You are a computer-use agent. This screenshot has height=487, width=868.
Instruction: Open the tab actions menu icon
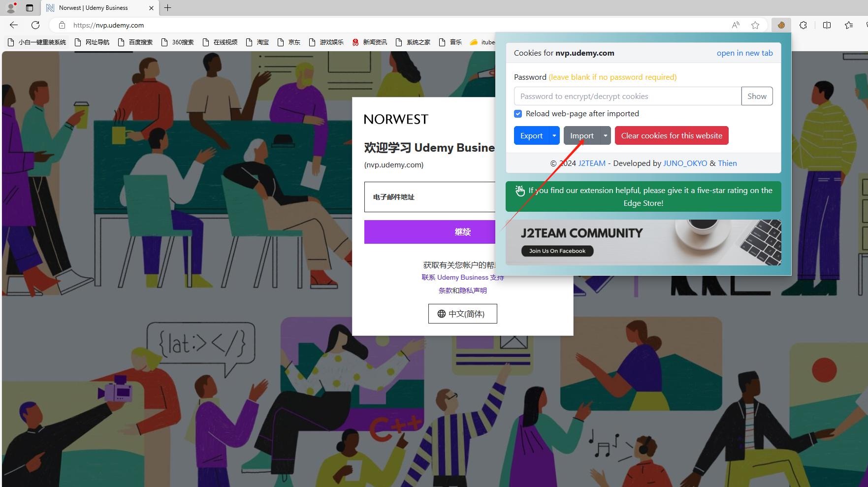pyautogui.click(x=30, y=8)
